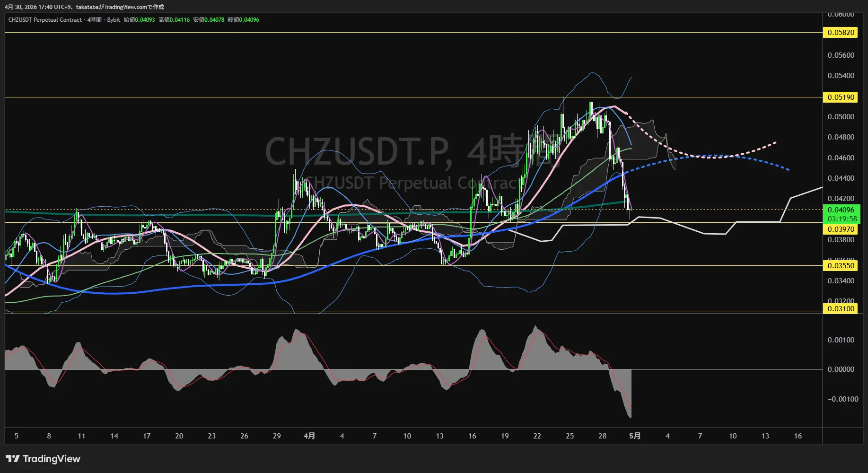
Task: Click the 始値 0.04093 open value
Action: [x=139, y=20]
